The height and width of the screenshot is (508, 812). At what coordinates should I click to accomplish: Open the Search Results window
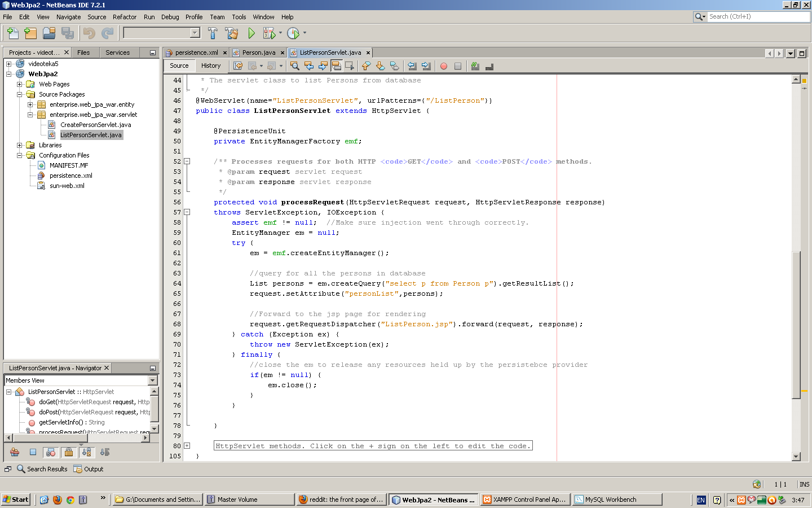tap(42, 469)
